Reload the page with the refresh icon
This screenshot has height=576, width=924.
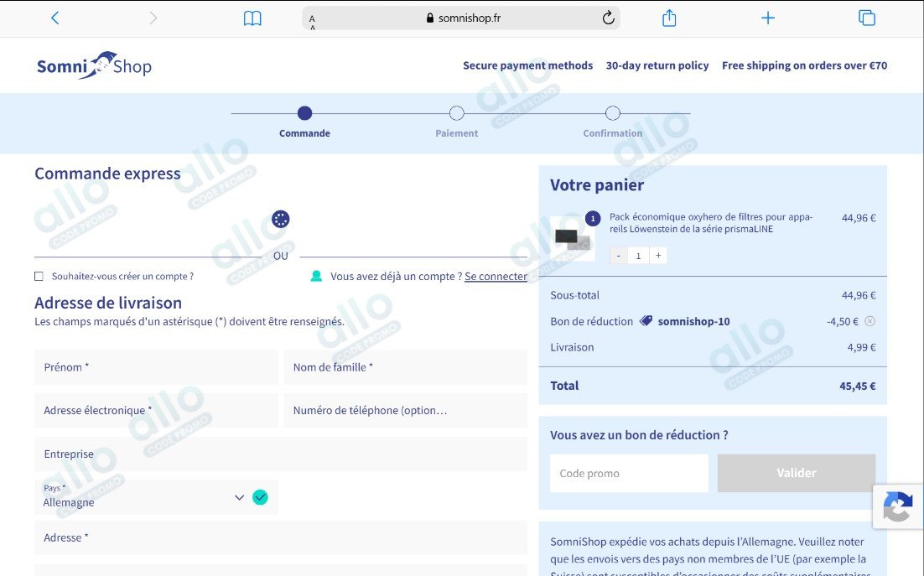pyautogui.click(x=608, y=18)
